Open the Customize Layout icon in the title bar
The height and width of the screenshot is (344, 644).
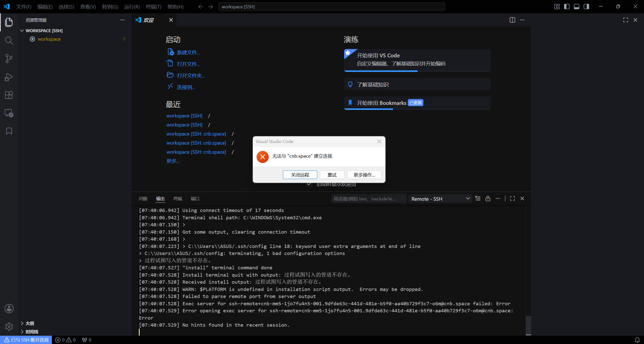557,7
